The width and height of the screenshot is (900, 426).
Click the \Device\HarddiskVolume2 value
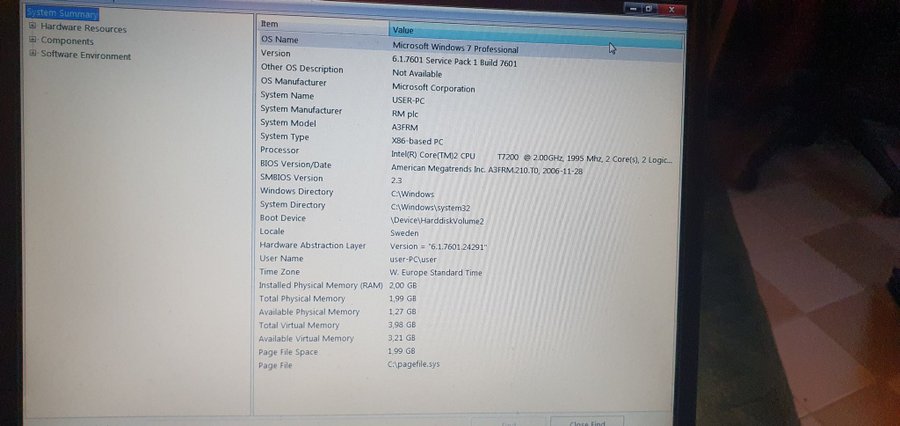(x=437, y=220)
